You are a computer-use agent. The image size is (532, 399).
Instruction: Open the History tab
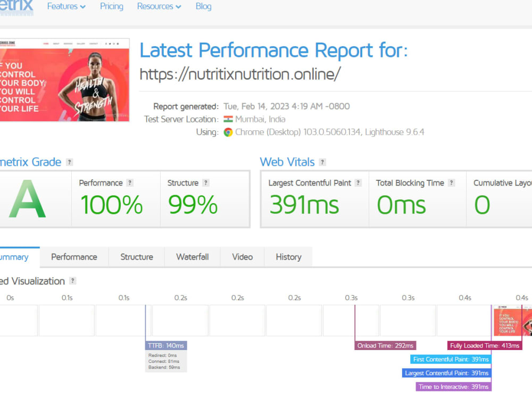click(288, 257)
